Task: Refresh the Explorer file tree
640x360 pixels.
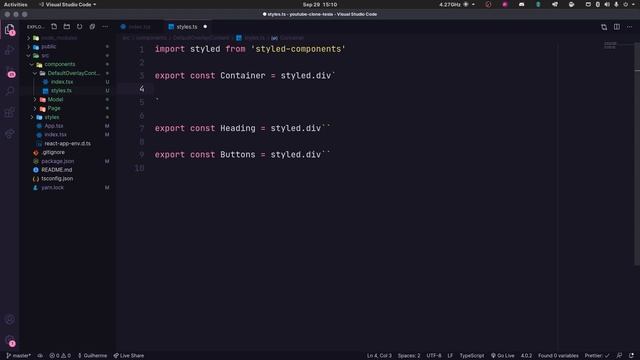Action: coord(80,27)
